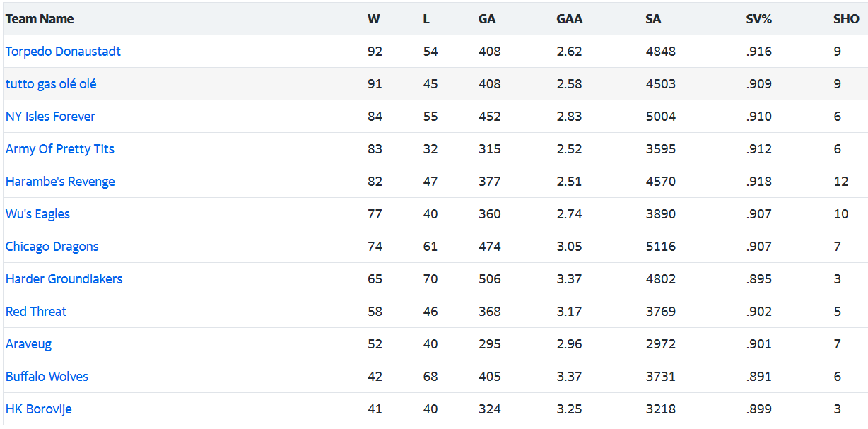Screen dimensions: 868x429
Task: Click the SHO column header
Action: (x=846, y=19)
